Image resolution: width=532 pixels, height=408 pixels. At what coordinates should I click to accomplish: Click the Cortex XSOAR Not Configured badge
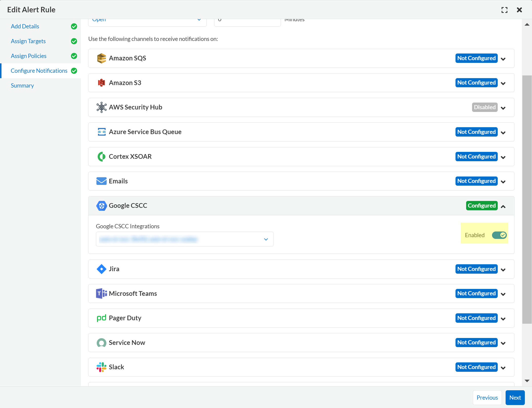476,157
